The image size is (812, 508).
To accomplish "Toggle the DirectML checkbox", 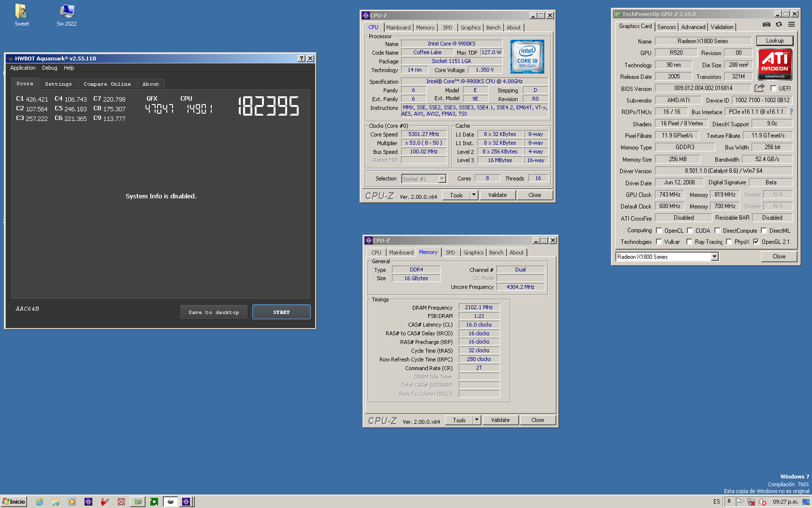I will pyautogui.click(x=764, y=230).
